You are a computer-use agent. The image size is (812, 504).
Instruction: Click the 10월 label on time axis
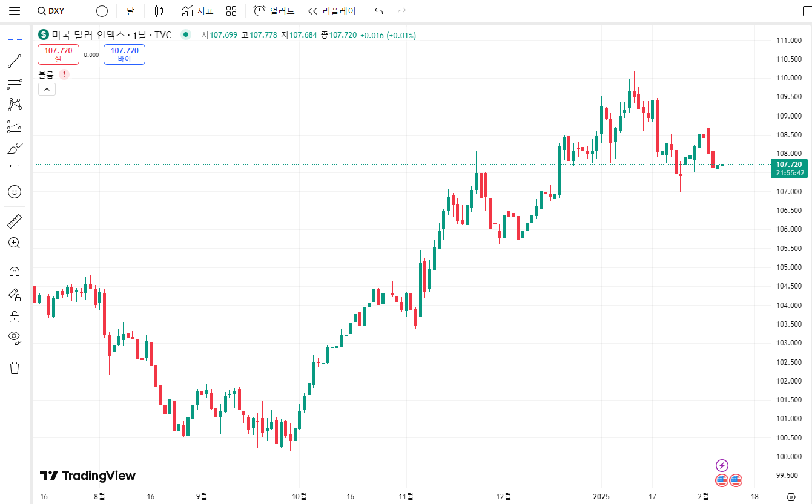tap(299, 496)
